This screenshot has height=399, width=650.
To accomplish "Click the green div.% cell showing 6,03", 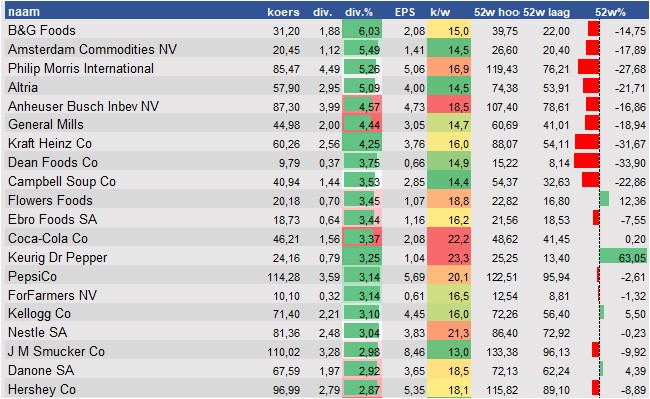I will (362, 31).
